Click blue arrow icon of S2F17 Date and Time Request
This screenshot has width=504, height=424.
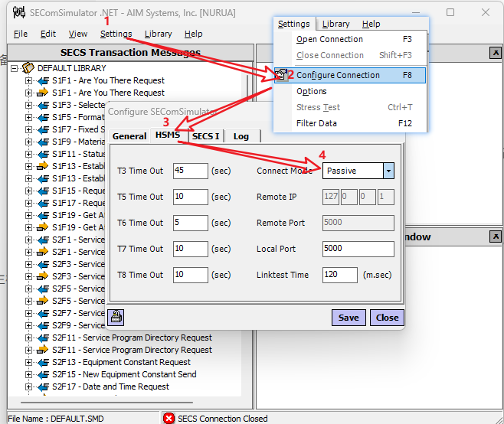point(43,386)
